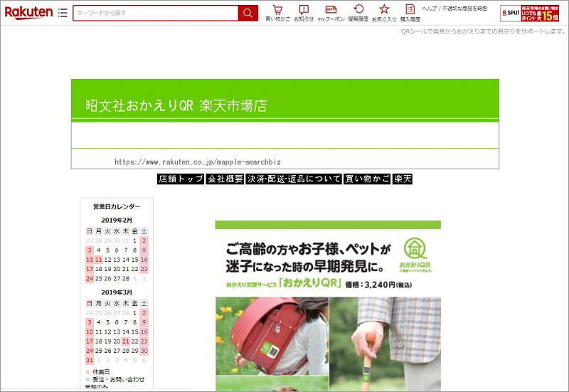Open the notifications icon (お知らせ)
The height and width of the screenshot is (392, 569).
(x=304, y=13)
